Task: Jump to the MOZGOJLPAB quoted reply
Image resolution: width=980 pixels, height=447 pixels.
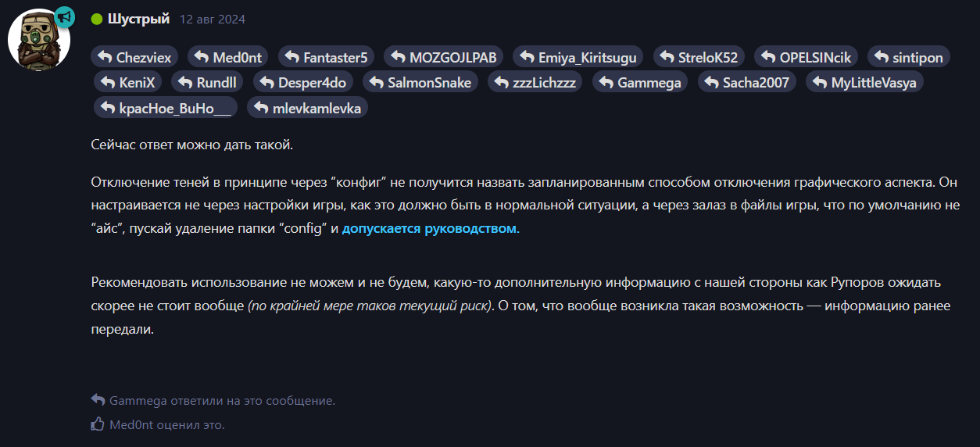Action: click(443, 56)
